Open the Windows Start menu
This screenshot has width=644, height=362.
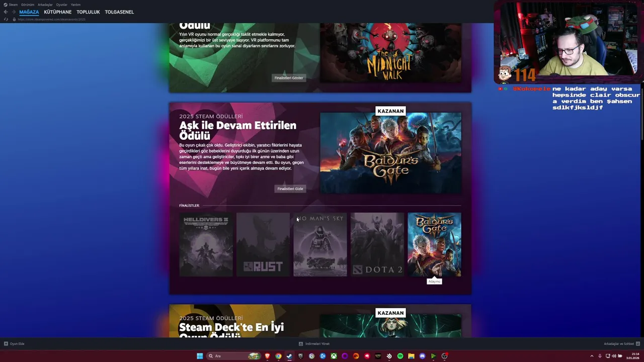click(x=200, y=356)
